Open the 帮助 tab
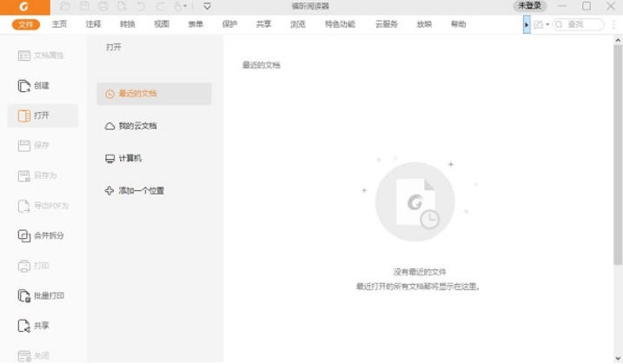 458,24
